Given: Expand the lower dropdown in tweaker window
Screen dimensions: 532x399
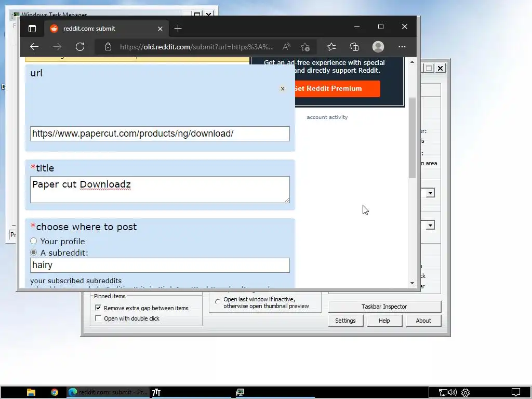Looking at the screenshot, I should (430, 225).
